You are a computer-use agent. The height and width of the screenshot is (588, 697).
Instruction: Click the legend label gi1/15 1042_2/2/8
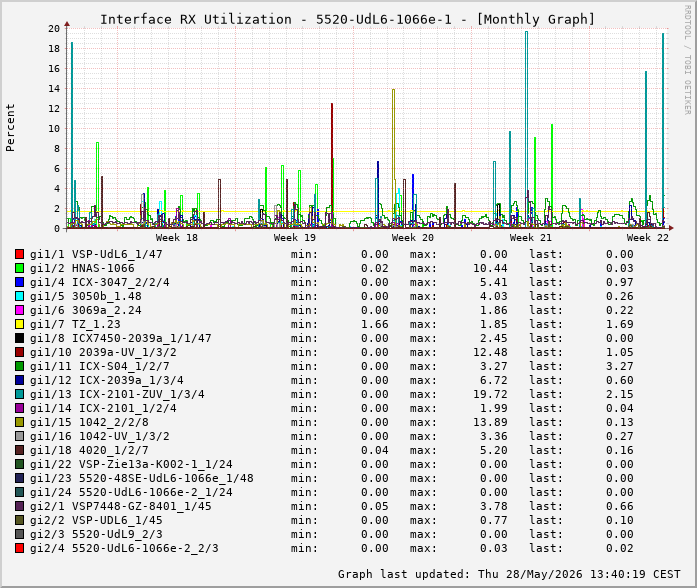coord(89,422)
